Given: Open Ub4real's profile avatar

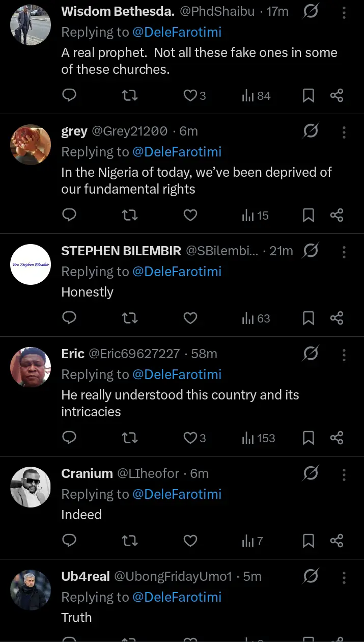Looking at the screenshot, I should coord(31,589).
